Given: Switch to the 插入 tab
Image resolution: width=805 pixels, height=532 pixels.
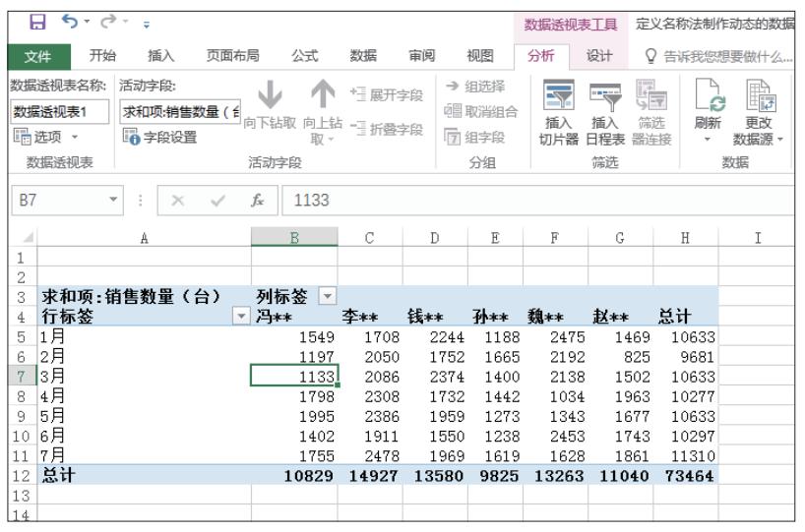Looking at the screenshot, I should (x=160, y=56).
